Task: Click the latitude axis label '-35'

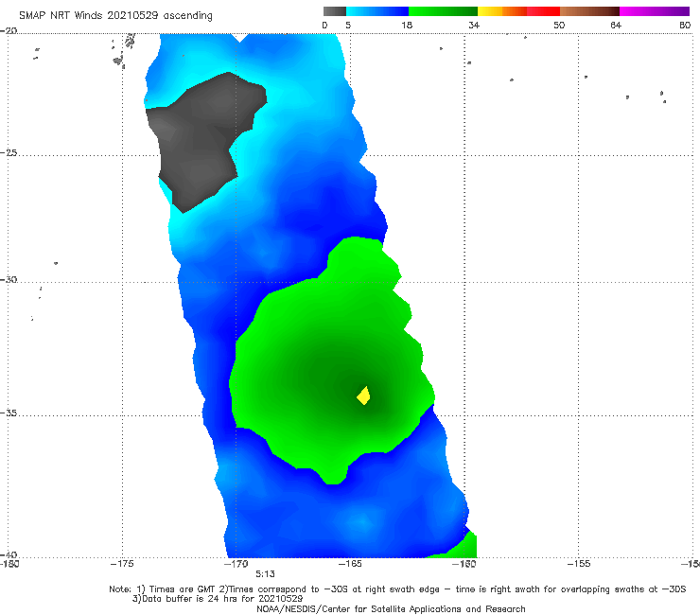Action: (x=9, y=413)
